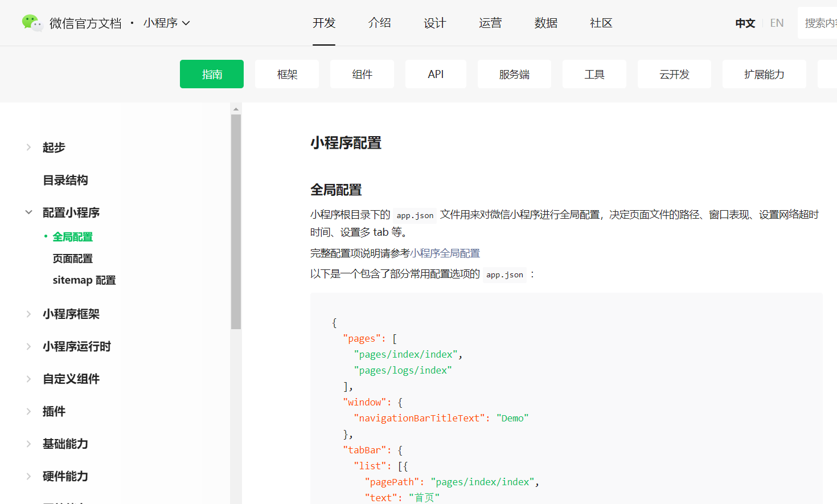
Task: Open 基础能力 in the sidebar
Action: [x=65, y=444]
